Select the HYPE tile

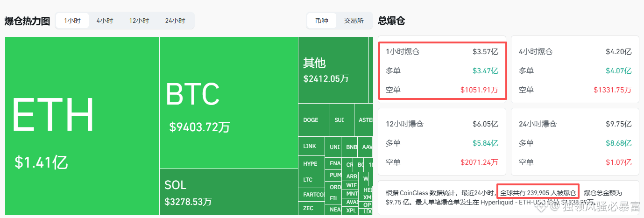point(311,164)
